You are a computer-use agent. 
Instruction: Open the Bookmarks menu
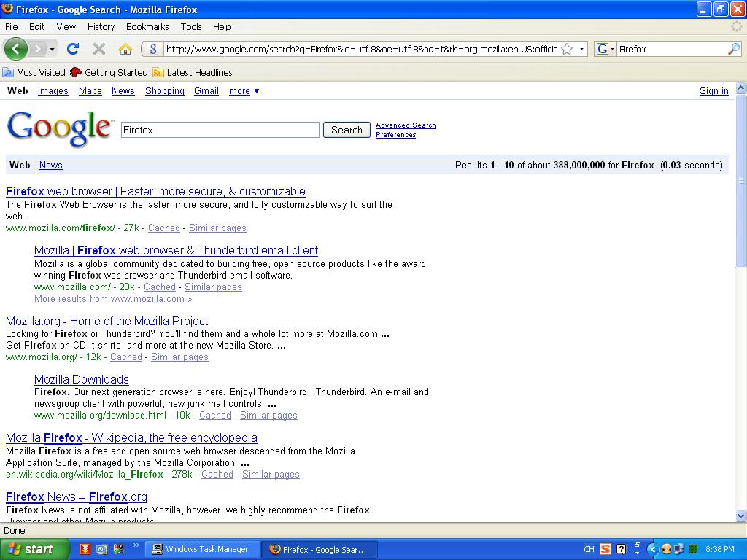coord(147,27)
